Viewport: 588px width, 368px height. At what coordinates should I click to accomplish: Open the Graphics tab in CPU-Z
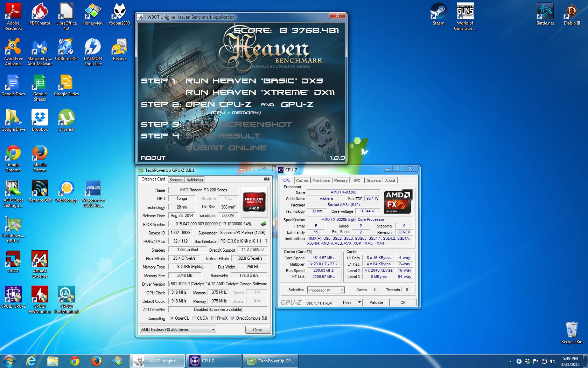(373, 180)
